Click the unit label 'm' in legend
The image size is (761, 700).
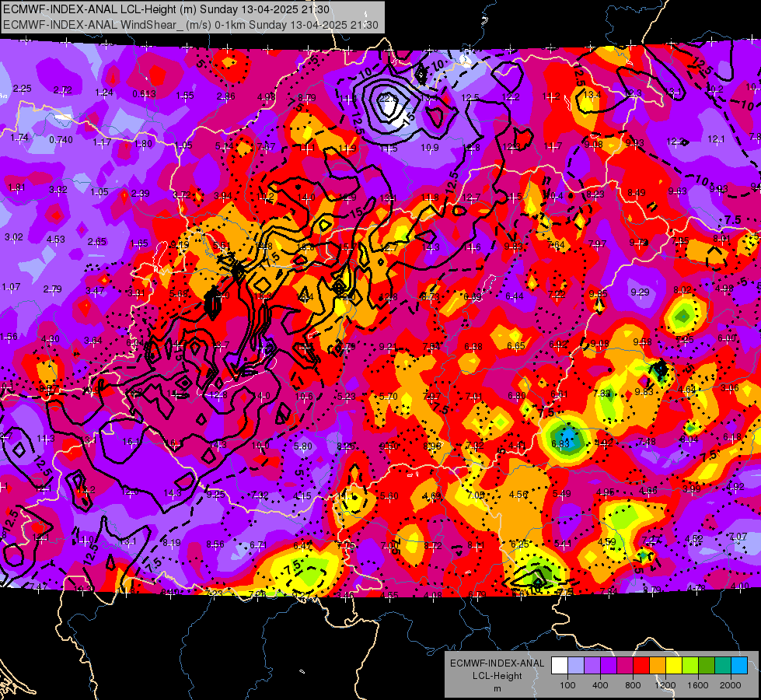point(497,689)
